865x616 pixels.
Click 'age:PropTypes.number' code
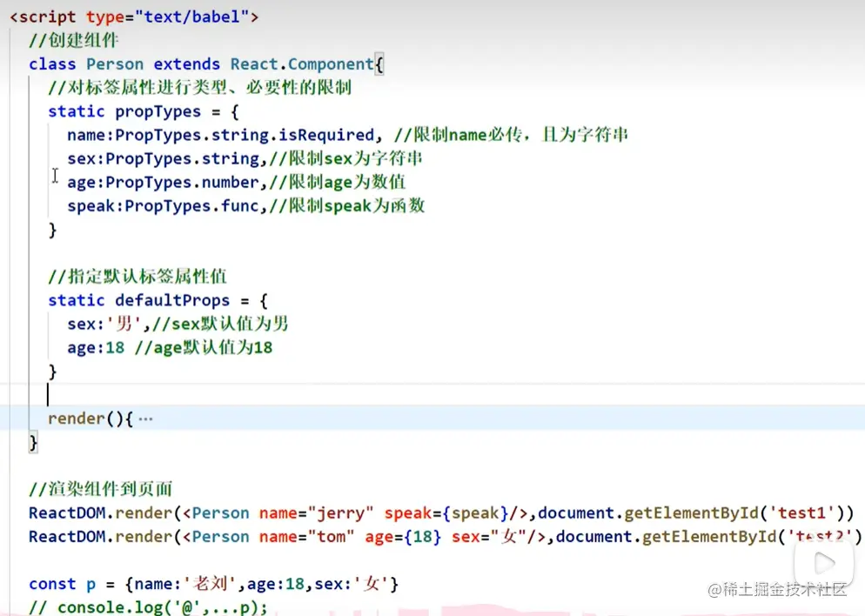tap(164, 183)
